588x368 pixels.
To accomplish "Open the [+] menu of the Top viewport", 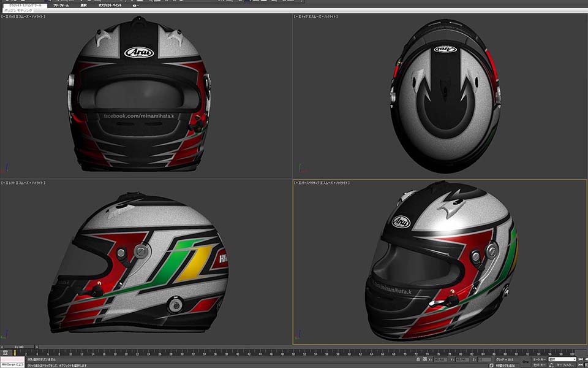I will (x=296, y=17).
